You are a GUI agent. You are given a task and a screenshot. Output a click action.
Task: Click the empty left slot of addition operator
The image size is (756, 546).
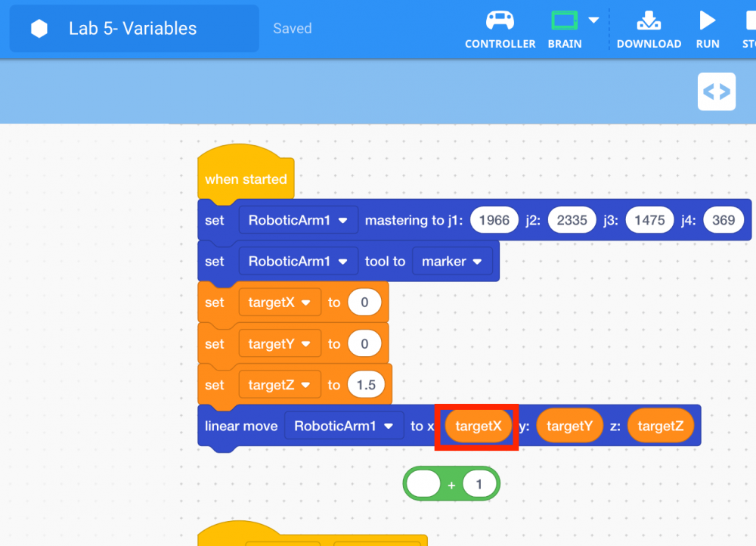click(423, 484)
